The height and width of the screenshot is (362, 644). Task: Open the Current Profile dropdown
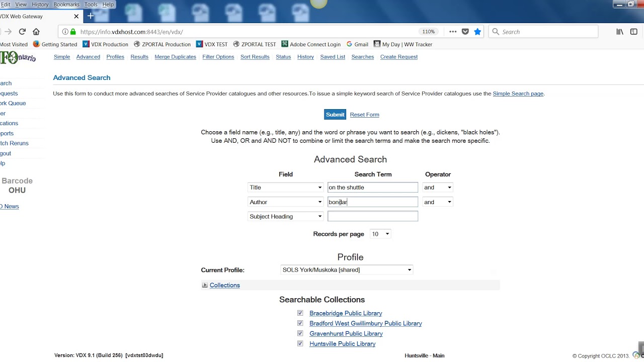[347, 270]
